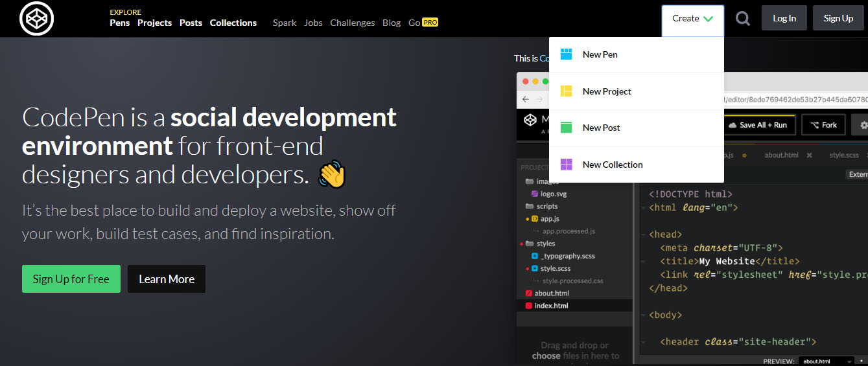The height and width of the screenshot is (366, 868).
Task: Fold the html lang line in code
Action: click(643, 208)
